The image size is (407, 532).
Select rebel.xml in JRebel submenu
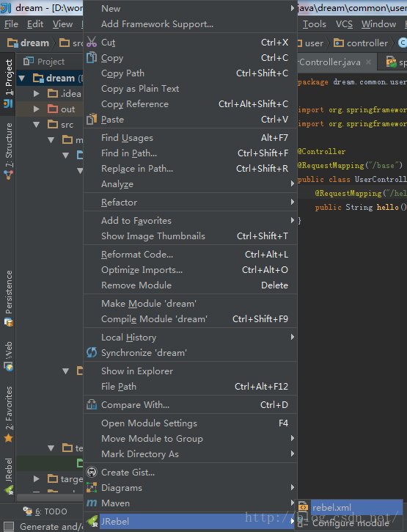pos(350,507)
